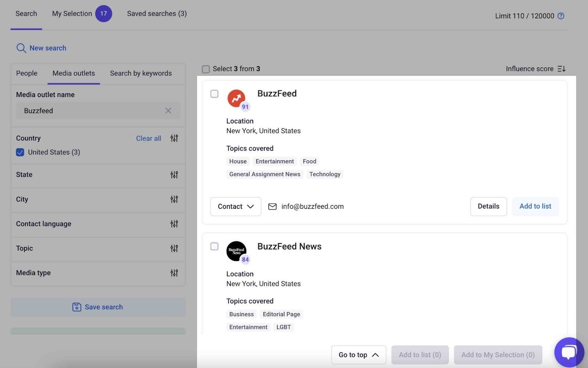This screenshot has width=588, height=368.
Task: Click Add to list (0) button
Action: tap(420, 355)
